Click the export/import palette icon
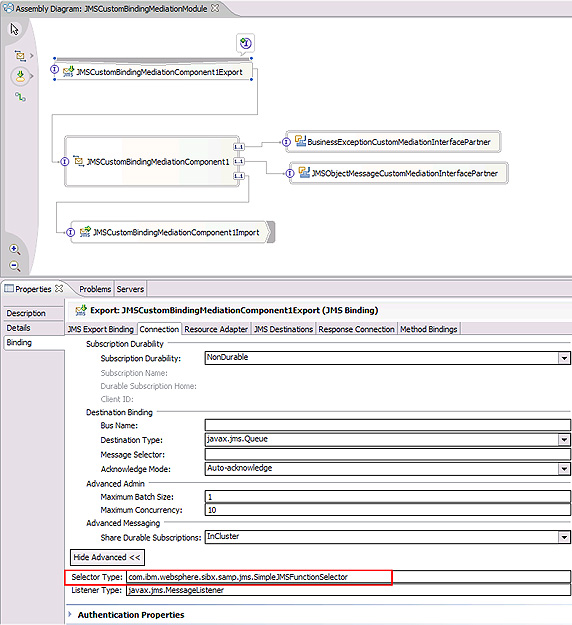 click(x=20, y=76)
